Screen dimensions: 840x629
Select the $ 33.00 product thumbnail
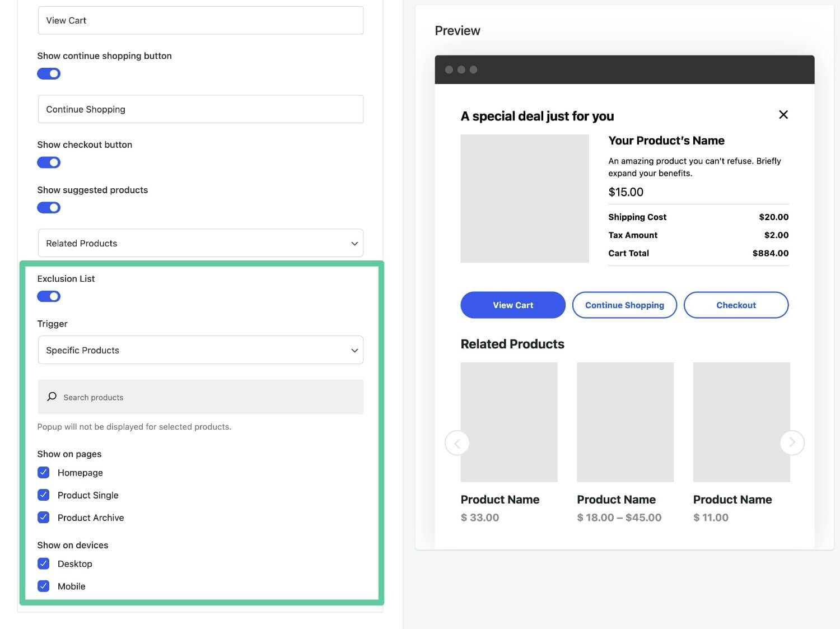(x=509, y=422)
